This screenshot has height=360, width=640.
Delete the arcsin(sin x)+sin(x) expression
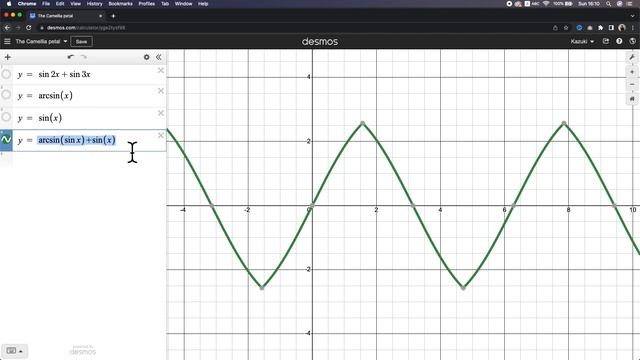(161, 135)
